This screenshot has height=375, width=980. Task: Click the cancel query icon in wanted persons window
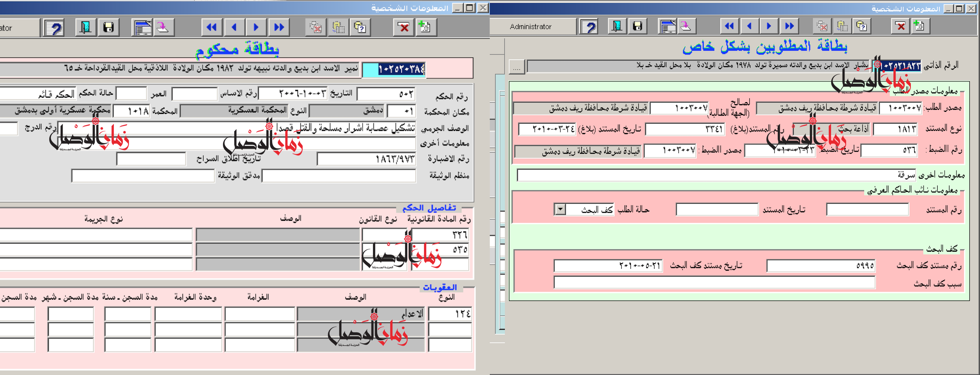pos(822,26)
